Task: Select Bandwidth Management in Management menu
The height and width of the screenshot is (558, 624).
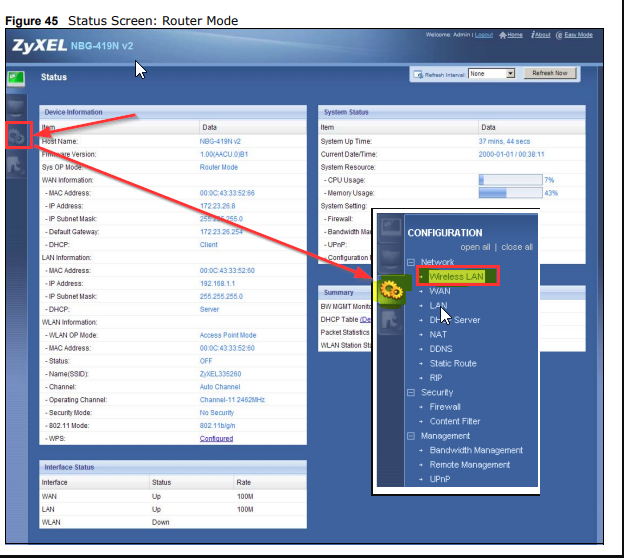Action: [x=476, y=450]
